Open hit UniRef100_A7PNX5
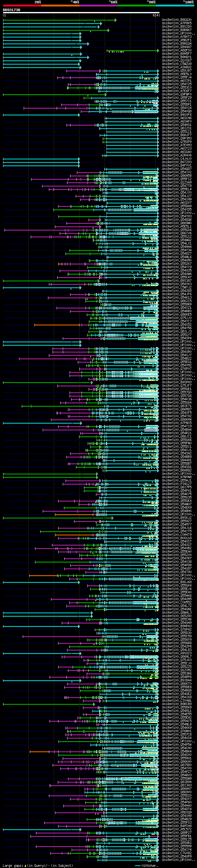 pos(177,423)
